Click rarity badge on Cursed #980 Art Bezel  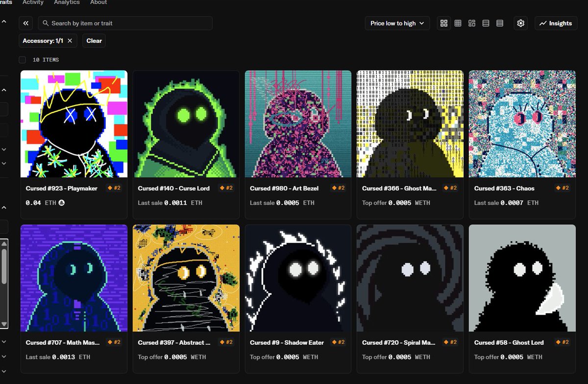(339, 188)
